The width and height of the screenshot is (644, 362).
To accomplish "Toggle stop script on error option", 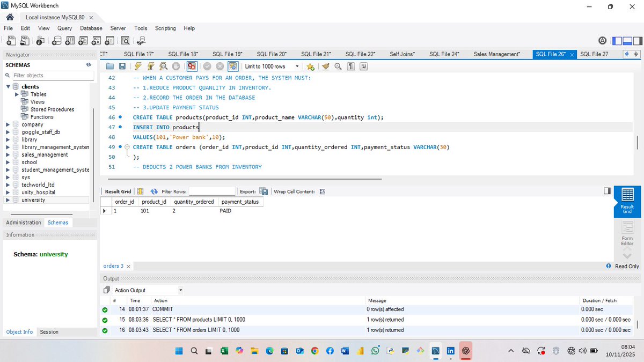I will [192, 66].
